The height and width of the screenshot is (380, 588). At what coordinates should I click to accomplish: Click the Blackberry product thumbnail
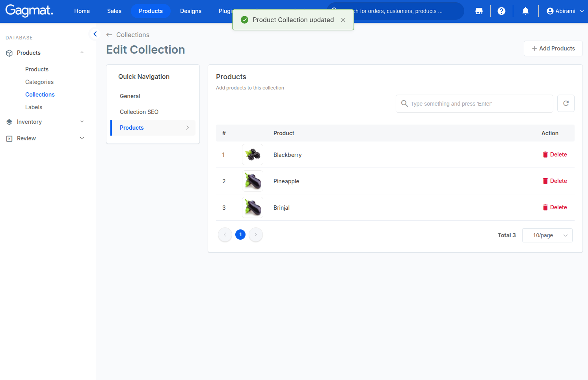(x=253, y=155)
